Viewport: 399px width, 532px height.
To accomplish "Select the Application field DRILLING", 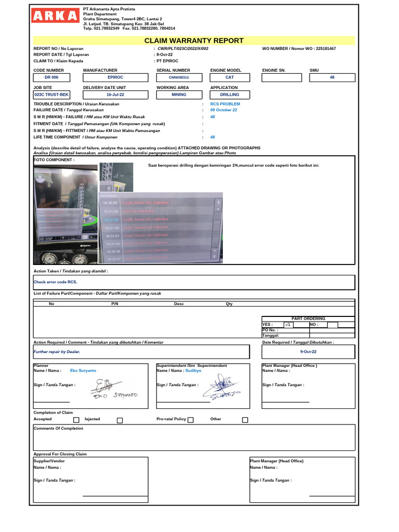I will coord(230,95).
